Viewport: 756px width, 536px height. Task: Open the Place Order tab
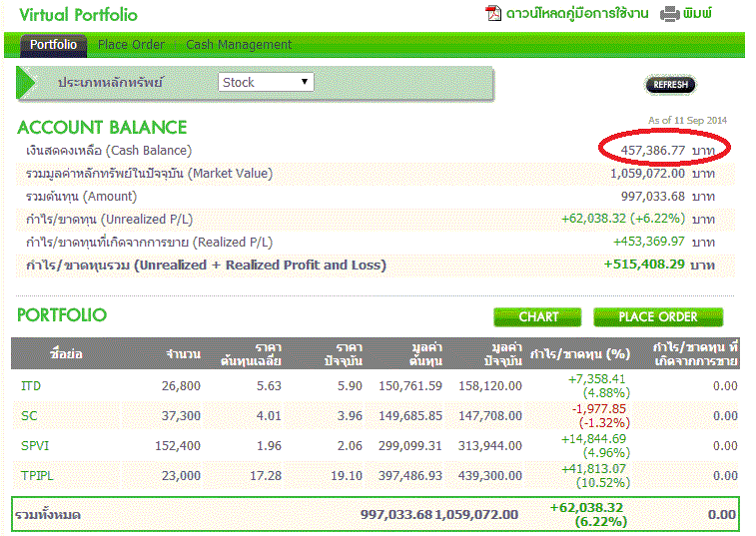click(131, 45)
